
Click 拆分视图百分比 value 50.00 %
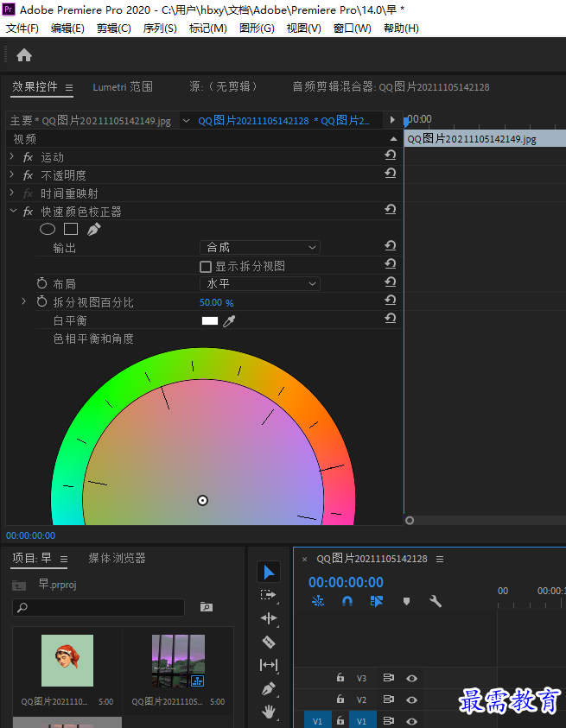[x=217, y=303]
